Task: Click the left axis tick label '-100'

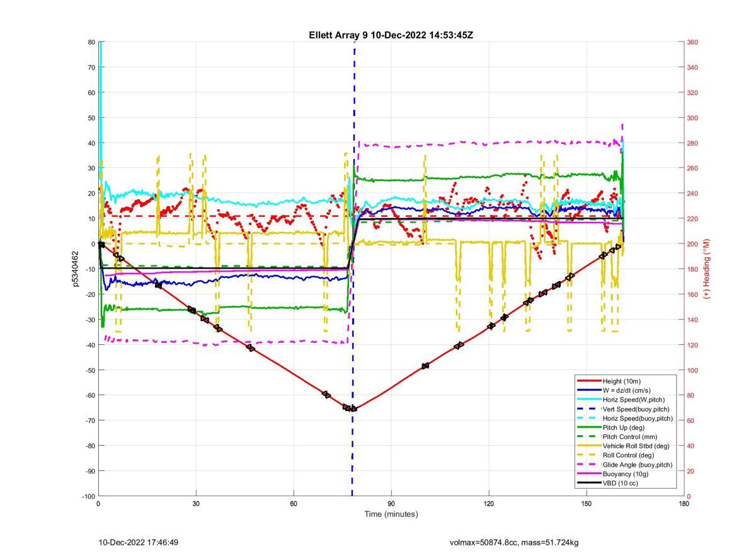Action: coord(88,496)
